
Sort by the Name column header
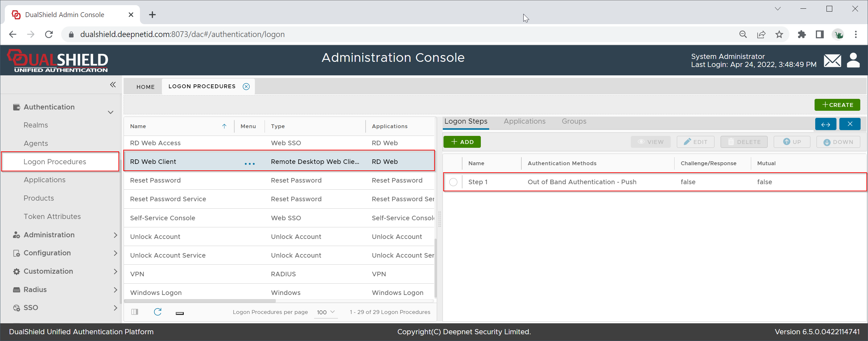pos(138,126)
